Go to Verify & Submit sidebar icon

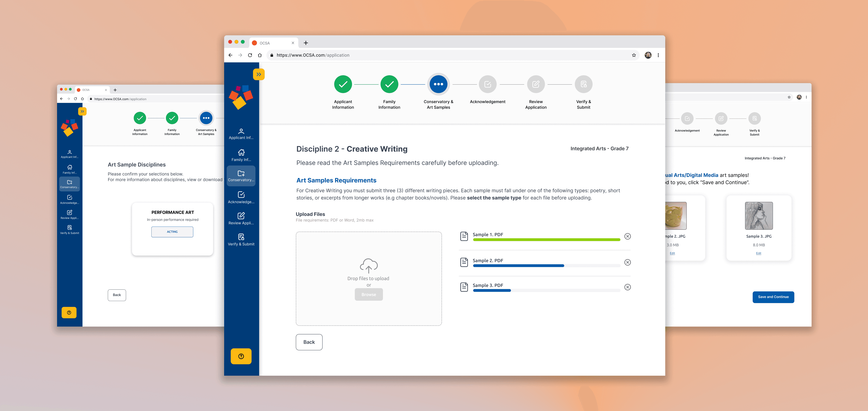[x=241, y=237]
